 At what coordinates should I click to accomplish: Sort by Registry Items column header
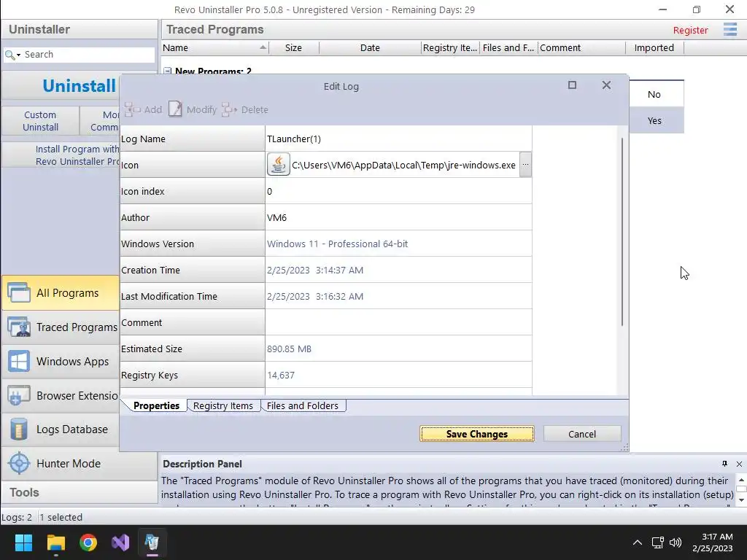pyautogui.click(x=450, y=47)
